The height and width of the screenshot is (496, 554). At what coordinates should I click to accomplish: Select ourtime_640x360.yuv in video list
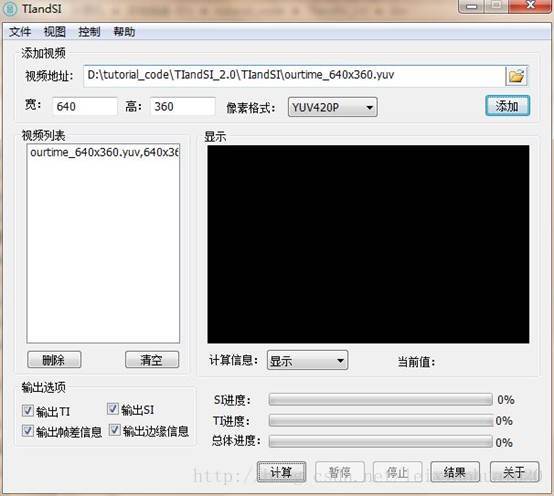(x=104, y=152)
